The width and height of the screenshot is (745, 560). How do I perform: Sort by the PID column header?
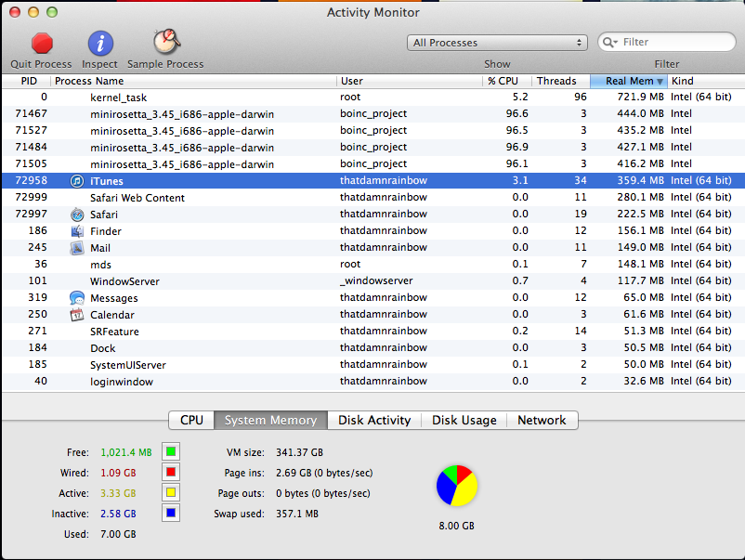click(27, 81)
